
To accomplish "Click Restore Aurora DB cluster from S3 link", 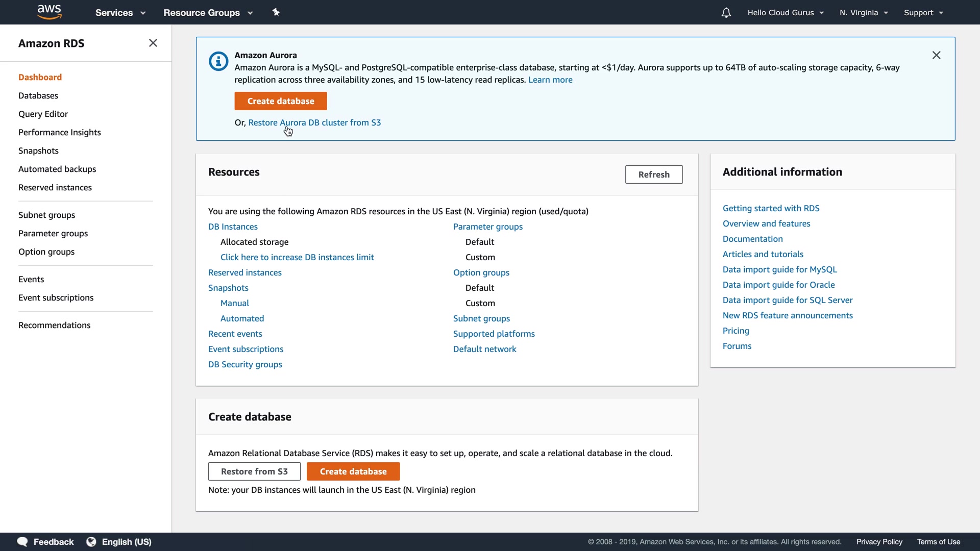I will [x=314, y=122].
